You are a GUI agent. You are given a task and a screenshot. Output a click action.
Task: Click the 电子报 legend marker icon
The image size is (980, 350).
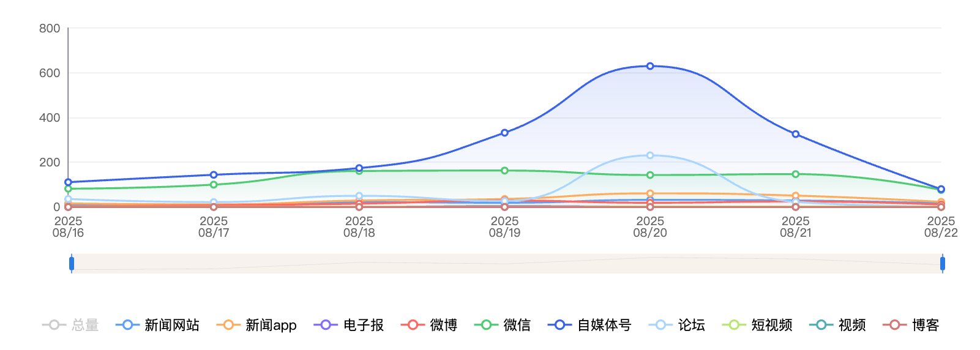326,325
